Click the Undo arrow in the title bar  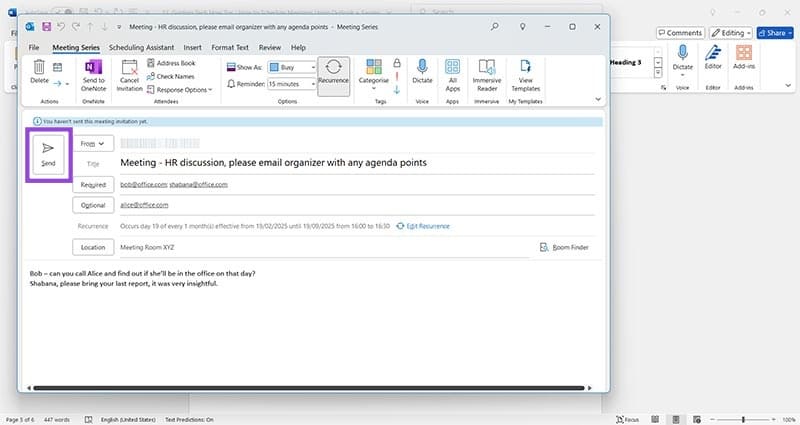[61, 27]
